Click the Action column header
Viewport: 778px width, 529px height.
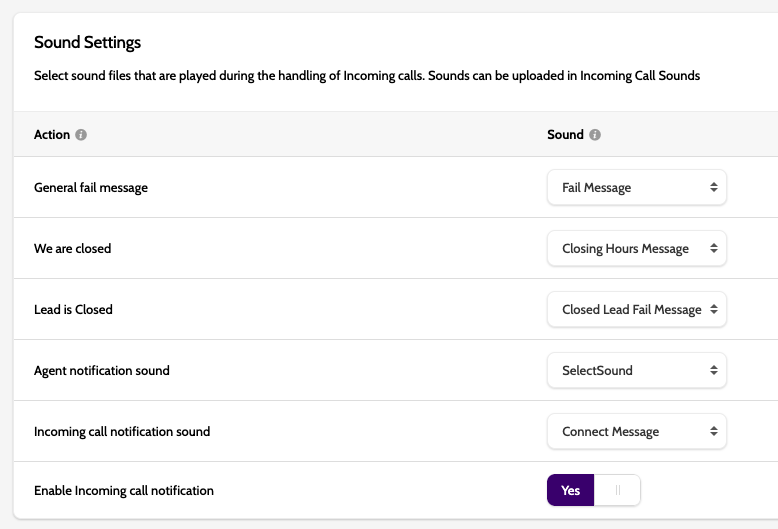52,135
